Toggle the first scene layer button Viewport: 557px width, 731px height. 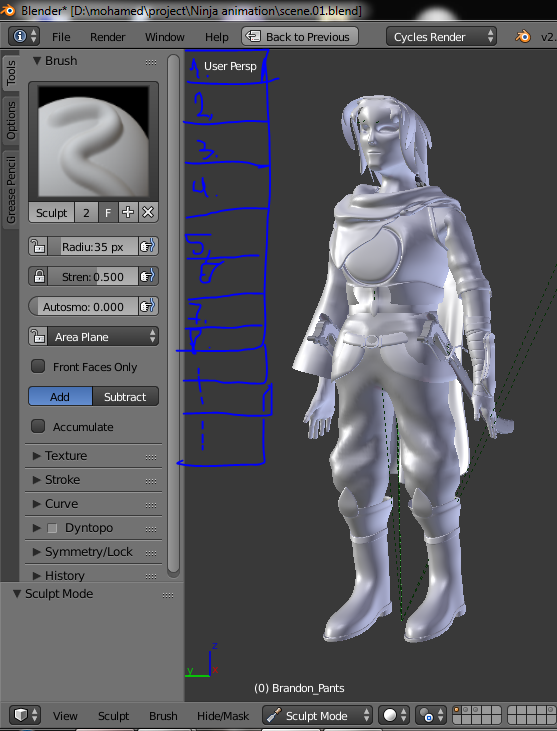click(x=457, y=710)
